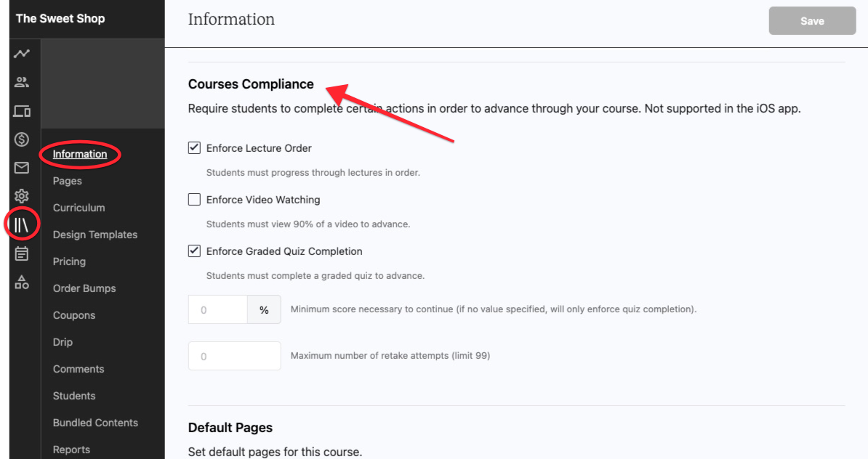This screenshot has height=459, width=868.
Task: Navigate to Pricing section
Action: click(69, 261)
